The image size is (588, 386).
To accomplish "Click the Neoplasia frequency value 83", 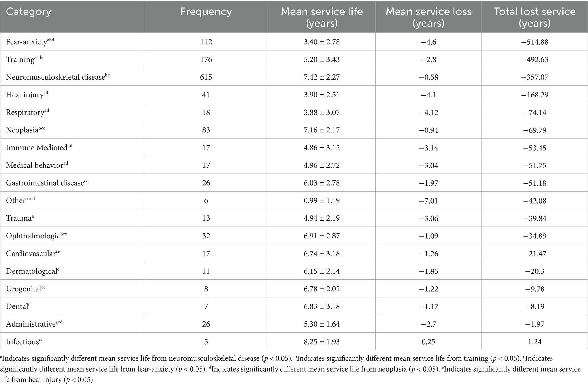I will click(x=206, y=130).
